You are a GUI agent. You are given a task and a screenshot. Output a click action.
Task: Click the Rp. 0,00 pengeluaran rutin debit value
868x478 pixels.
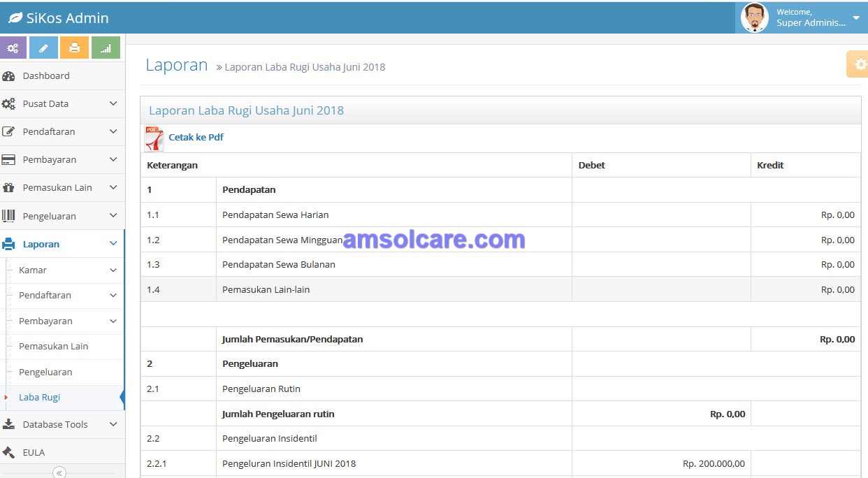(x=728, y=414)
